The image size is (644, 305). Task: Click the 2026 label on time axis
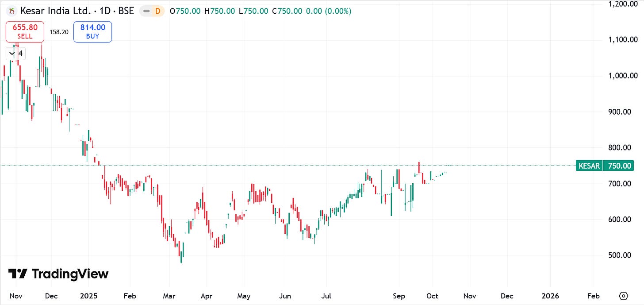point(550,296)
